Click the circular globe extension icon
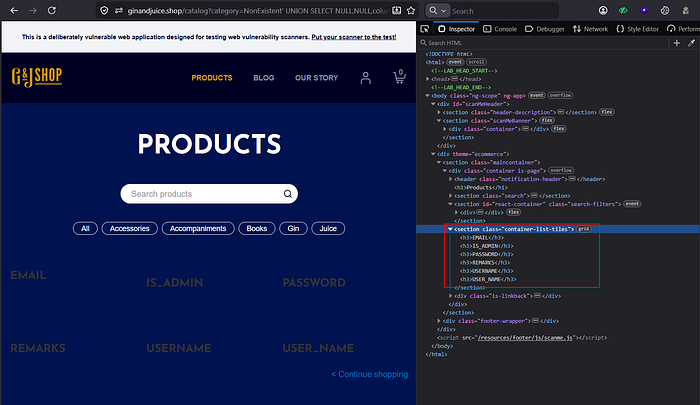The height and width of the screenshot is (405, 700). click(x=665, y=10)
